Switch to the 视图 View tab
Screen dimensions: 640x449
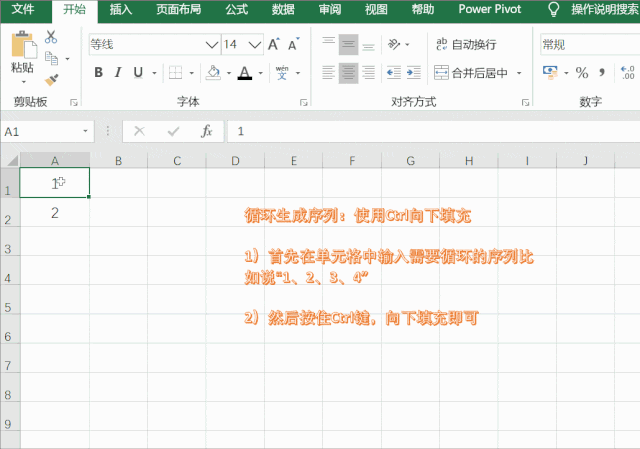click(x=376, y=9)
